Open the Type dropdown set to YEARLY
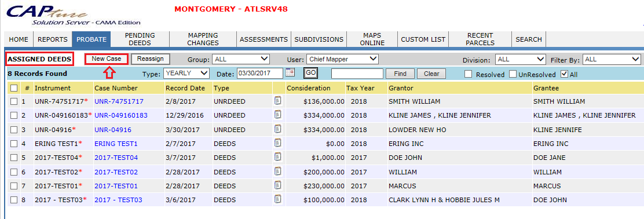 click(186, 74)
